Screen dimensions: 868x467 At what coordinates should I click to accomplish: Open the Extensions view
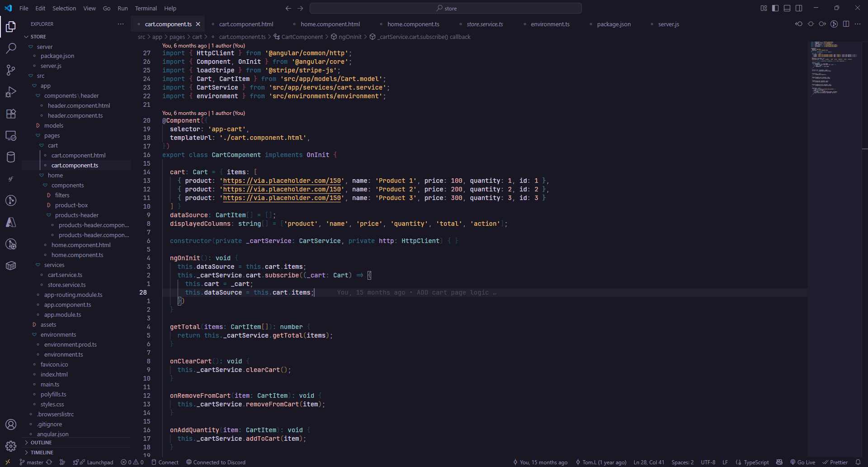[11, 114]
